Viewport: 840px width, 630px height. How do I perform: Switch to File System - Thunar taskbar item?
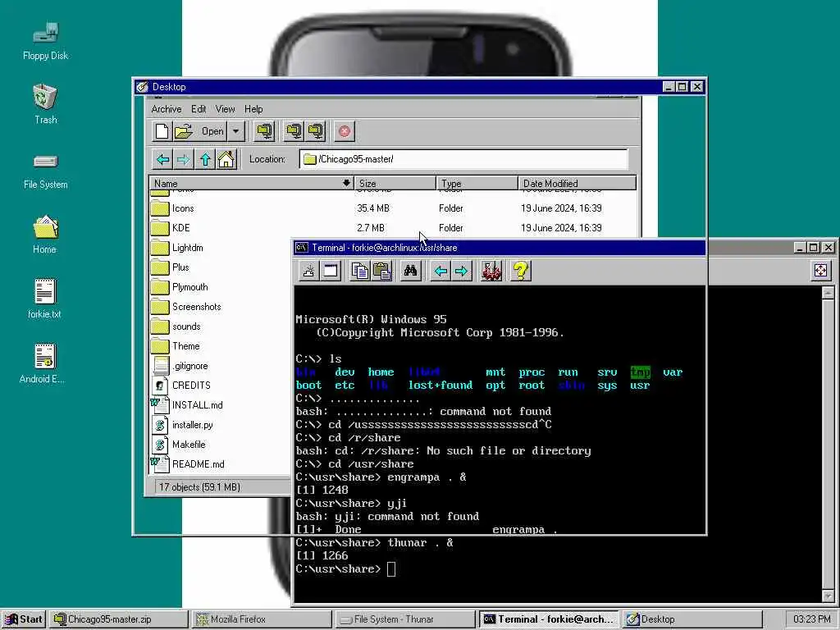coord(405,619)
